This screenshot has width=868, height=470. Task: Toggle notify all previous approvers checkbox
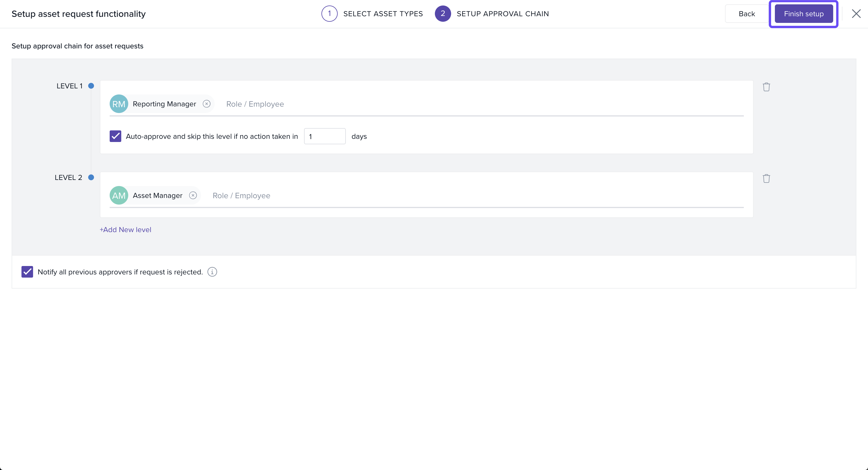coord(27,272)
